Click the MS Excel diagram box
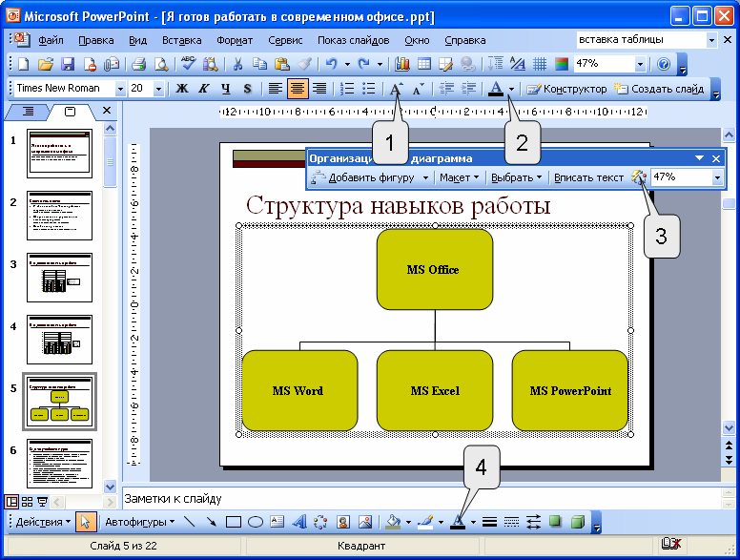This screenshot has height=560, width=740. 435,390
